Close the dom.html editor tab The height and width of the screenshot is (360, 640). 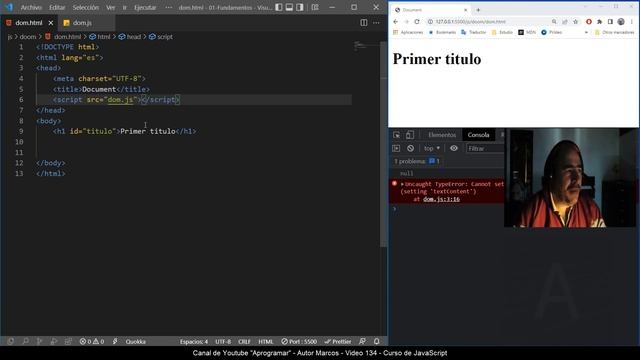click(51, 23)
